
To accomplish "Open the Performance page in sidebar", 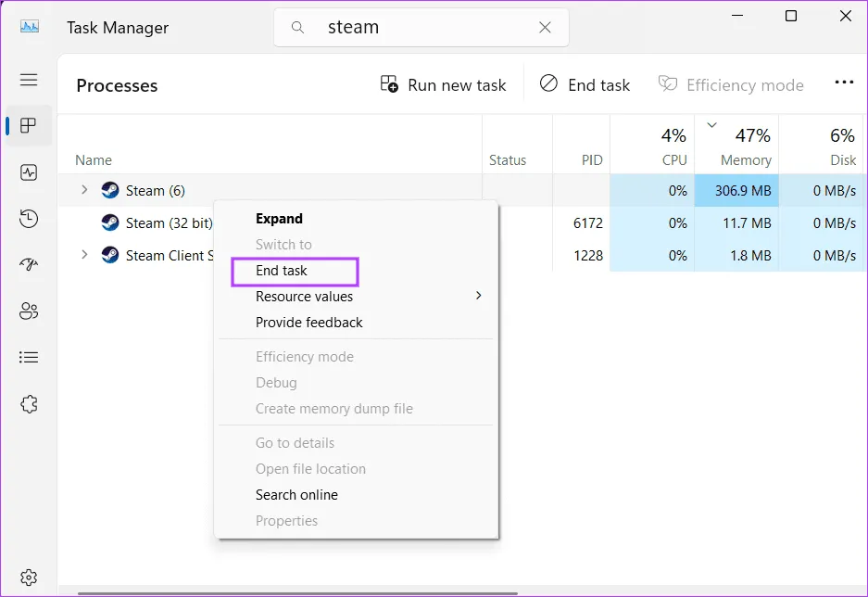I will pyautogui.click(x=29, y=172).
